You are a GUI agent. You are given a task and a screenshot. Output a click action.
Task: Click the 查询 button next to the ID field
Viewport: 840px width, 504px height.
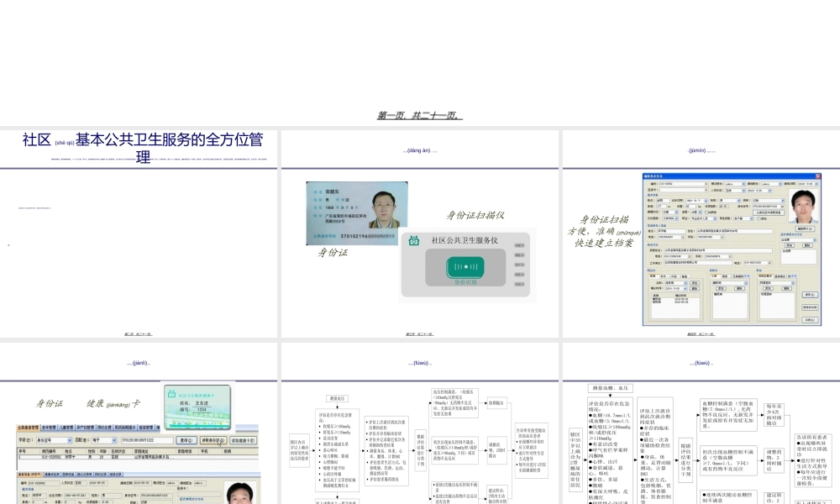coord(187,440)
